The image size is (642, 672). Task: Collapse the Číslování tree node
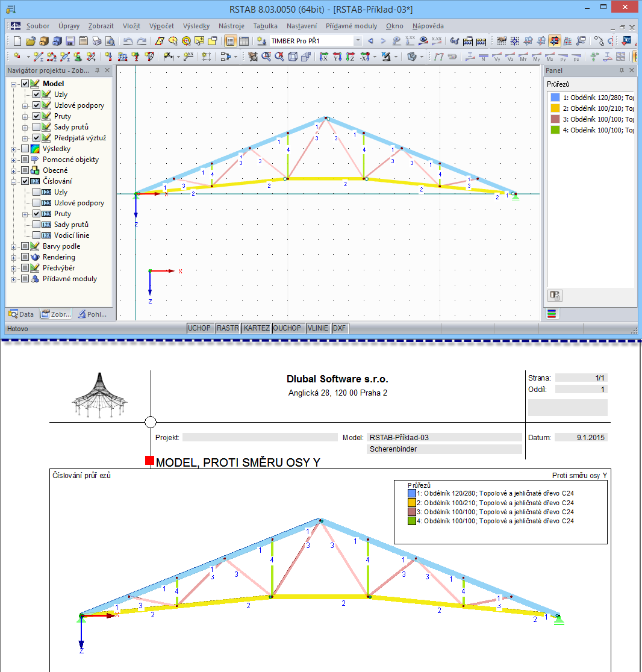(x=14, y=182)
